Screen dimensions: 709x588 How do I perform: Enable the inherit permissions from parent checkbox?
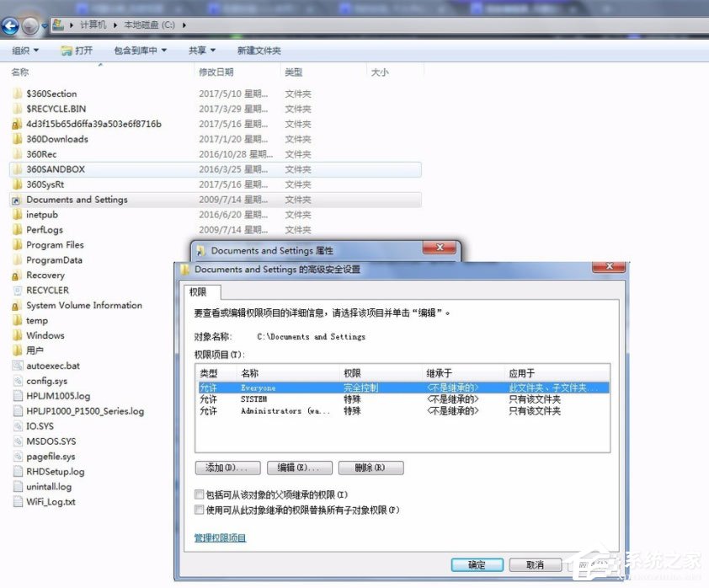199,494
